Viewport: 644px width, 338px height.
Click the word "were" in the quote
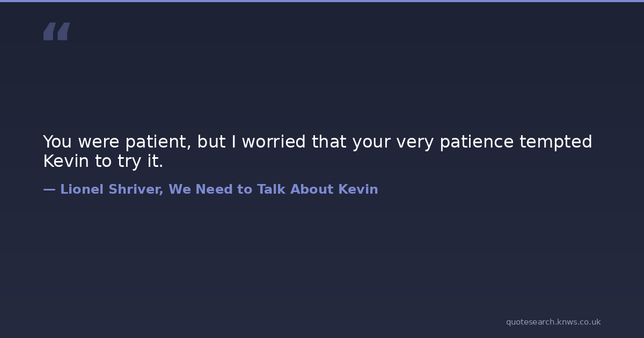coord(99,142)
